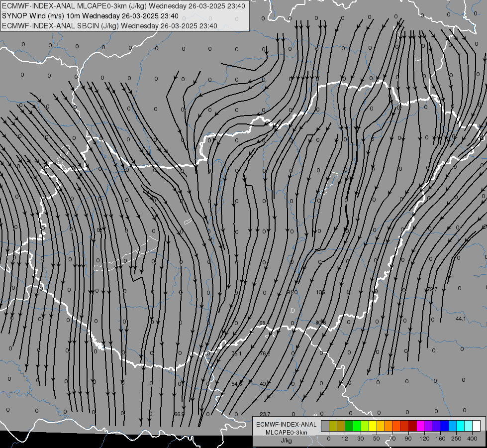This screenshot has width=487, height=448.
Task: Select the dark red legend swatch
Action: pyautogui.click(x=412, y=426)
